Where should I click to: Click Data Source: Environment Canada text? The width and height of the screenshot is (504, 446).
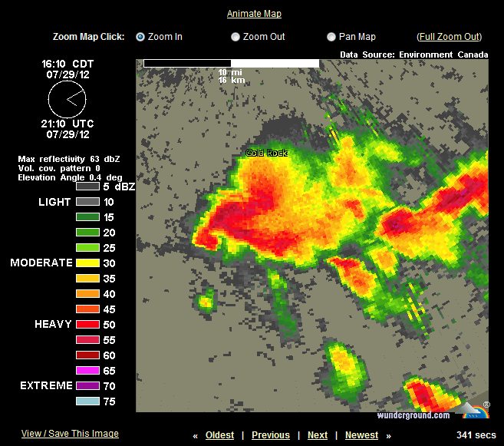pyautogui.click(x=414, y=55)
